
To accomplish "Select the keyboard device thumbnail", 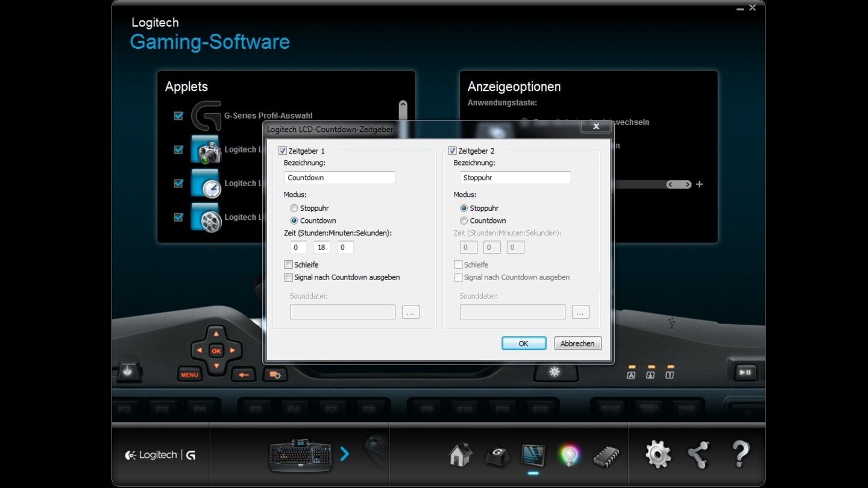I will tap(300, 455).
